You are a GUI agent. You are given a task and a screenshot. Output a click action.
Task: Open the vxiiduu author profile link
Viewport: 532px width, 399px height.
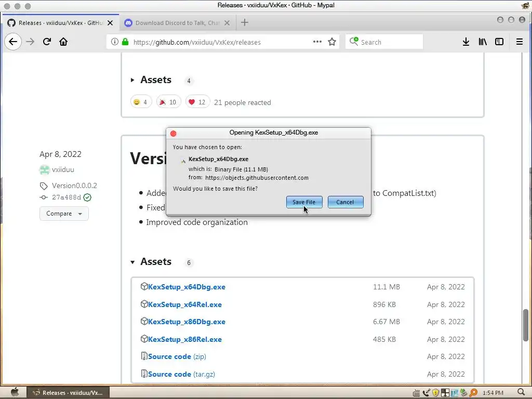[63, 169]
